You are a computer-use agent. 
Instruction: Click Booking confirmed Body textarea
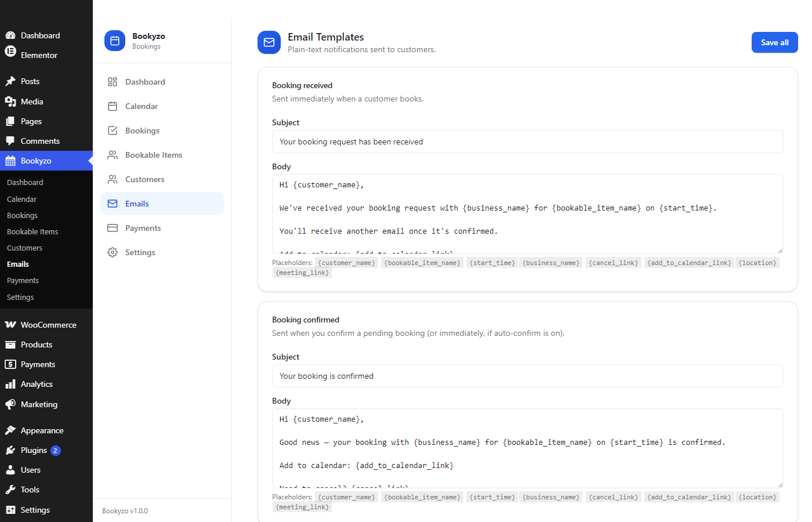(527, 448)
